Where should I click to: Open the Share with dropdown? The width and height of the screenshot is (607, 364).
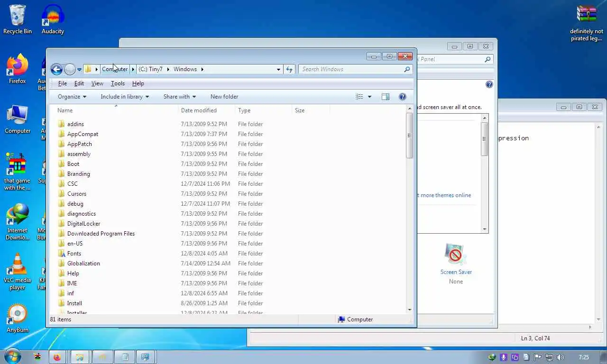pos(180,97)
